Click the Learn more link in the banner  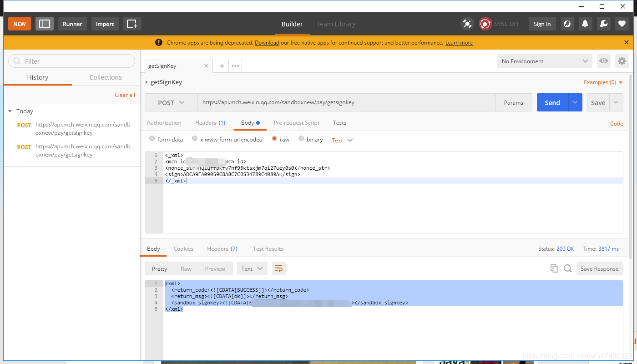point(459,43)
